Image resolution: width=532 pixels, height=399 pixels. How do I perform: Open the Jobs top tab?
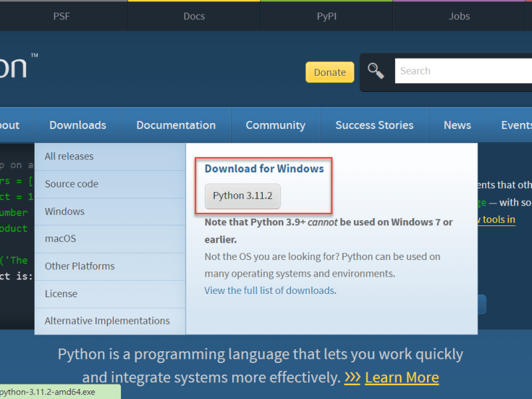tap(459, 16)
